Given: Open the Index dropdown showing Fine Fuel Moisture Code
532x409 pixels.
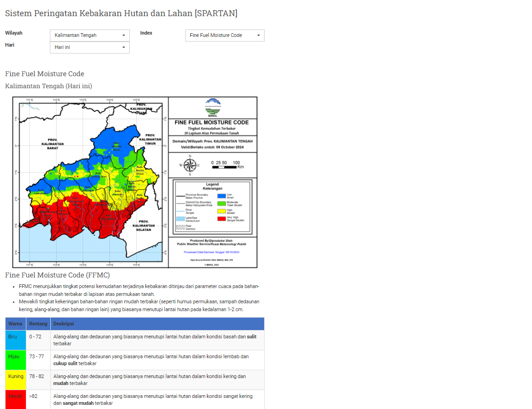Looking at the screenshot, I should click(224, 35).
